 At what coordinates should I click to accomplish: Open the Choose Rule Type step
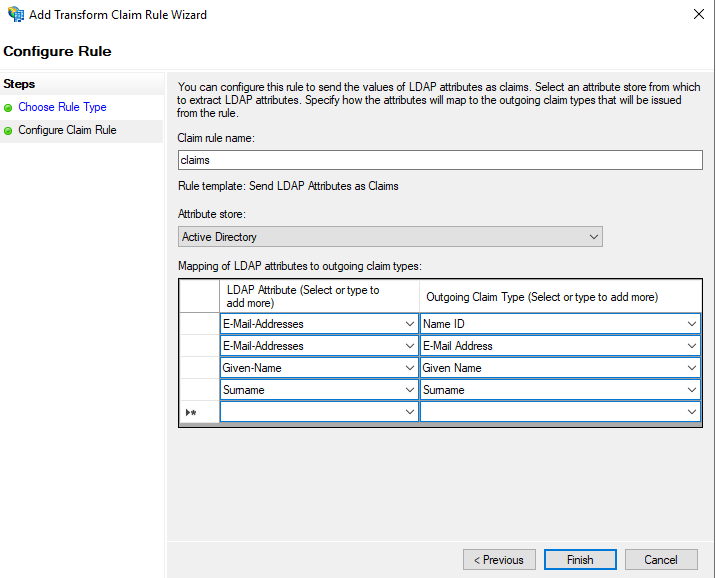pos(62,107)
